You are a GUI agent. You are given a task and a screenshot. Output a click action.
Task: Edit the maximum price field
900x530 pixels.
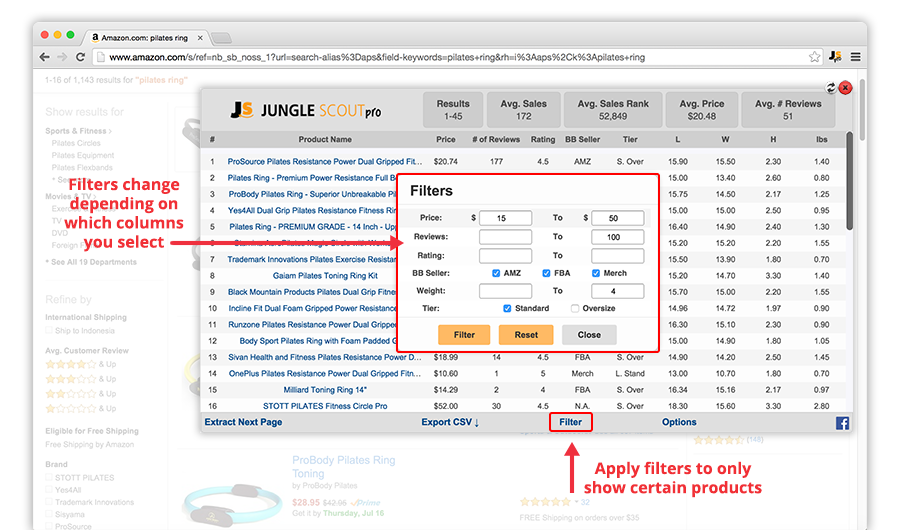618,218
